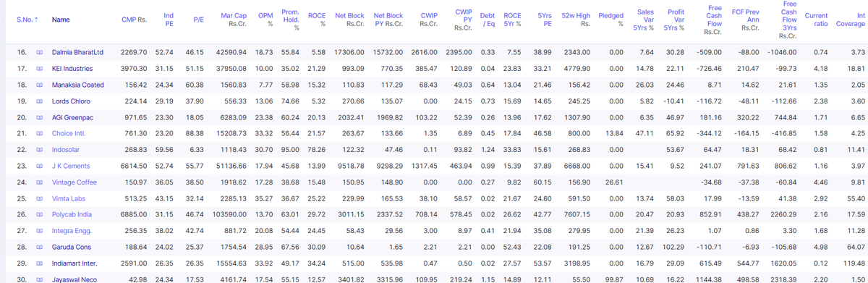Sort by Free Cash Flow Rs.Cr. header
Viewport: 868px width, 283px height.
[x=713, y=20]
